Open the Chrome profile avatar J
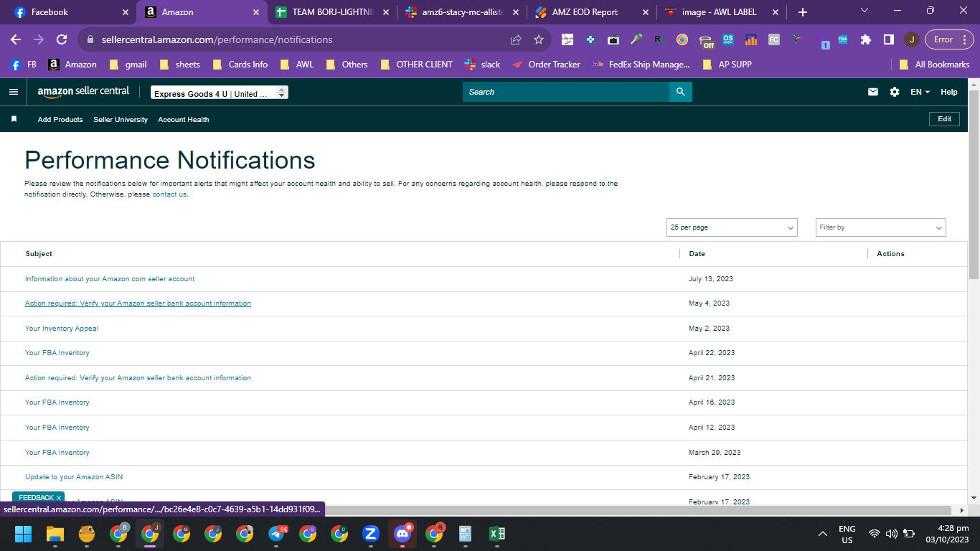 click(911, 39)
